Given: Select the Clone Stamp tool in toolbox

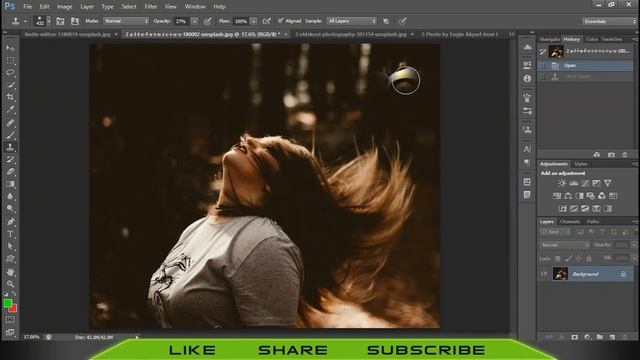Looking at the screenshot, I should tap(10, 147).
